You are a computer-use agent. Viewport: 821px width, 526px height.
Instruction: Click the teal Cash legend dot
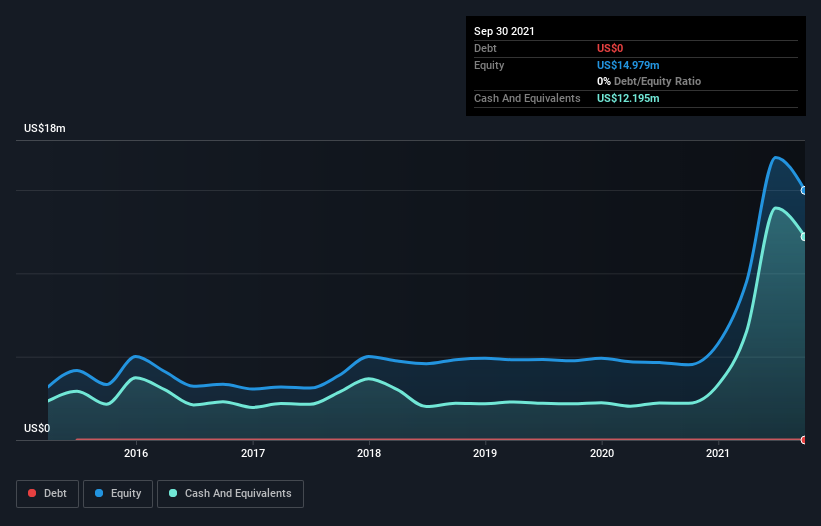(x=174, y=494)
